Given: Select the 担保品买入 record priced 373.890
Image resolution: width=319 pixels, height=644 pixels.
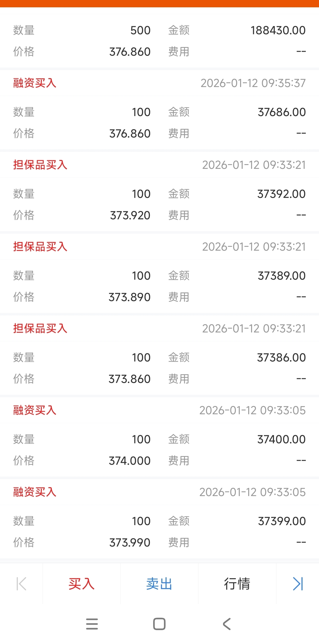Looking at the screenshot, I should pos(160,273).
